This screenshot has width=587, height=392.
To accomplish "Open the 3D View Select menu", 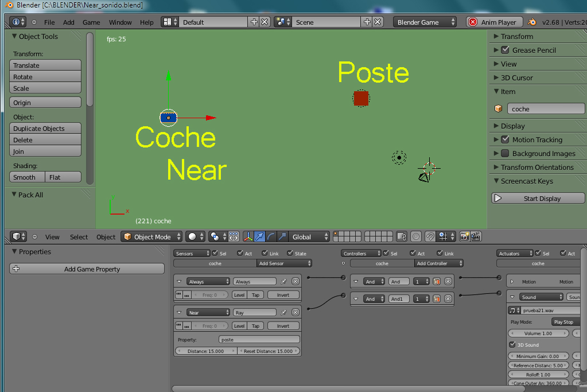I will [79, 237].
